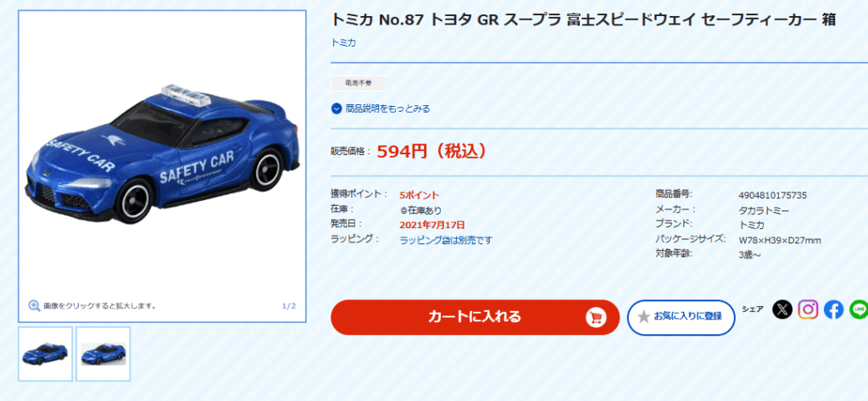
Task: Click the magnifier zoom icon under image
Action: pyautogui.click(x=34, y=305)
